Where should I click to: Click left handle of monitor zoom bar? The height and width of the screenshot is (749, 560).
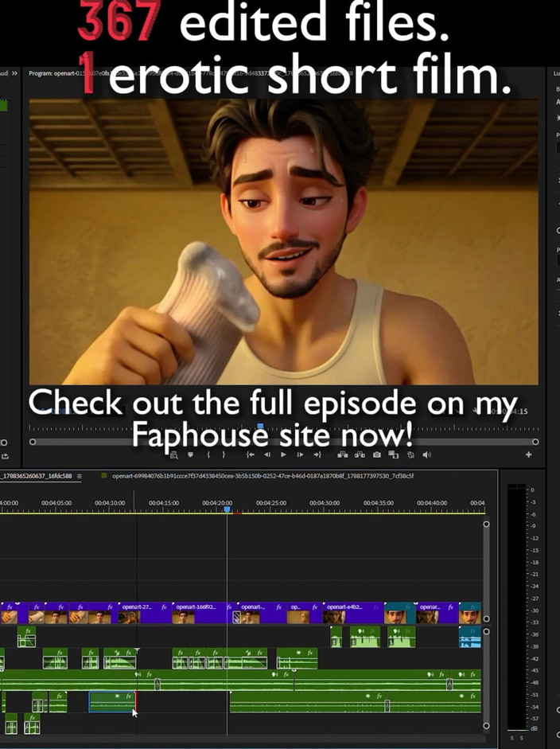(33, 442)
